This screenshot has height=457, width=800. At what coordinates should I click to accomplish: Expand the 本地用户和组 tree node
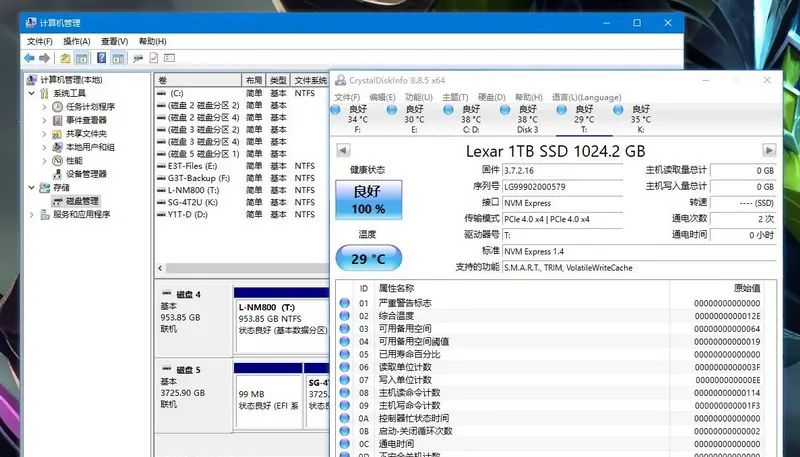click(x=44, y=147)
